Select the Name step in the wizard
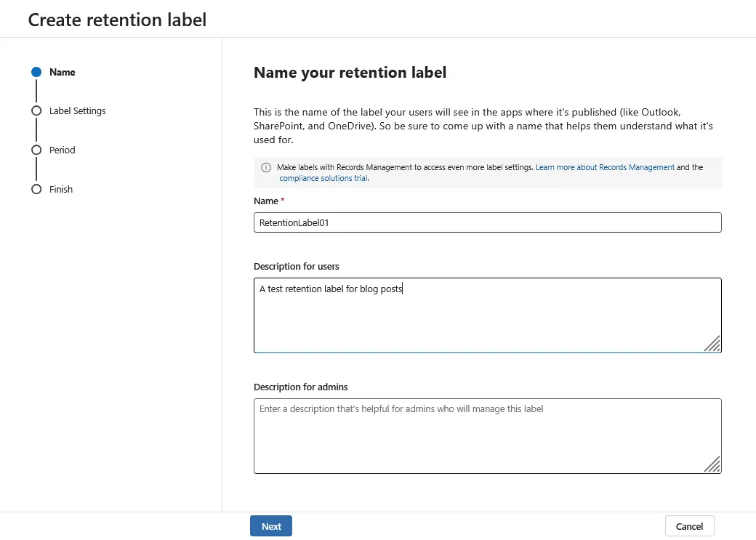The image size is (756, 540). click(62, 72)
